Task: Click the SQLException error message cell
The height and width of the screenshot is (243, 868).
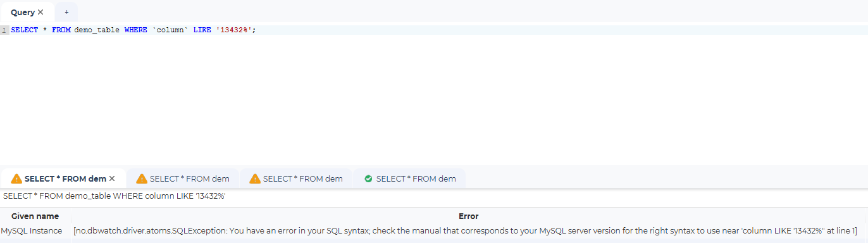Action: point(466,231)
